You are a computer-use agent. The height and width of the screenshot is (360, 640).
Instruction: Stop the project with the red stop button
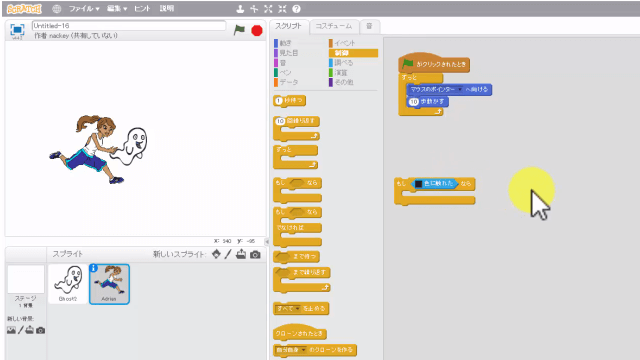(x=257, y=30)
